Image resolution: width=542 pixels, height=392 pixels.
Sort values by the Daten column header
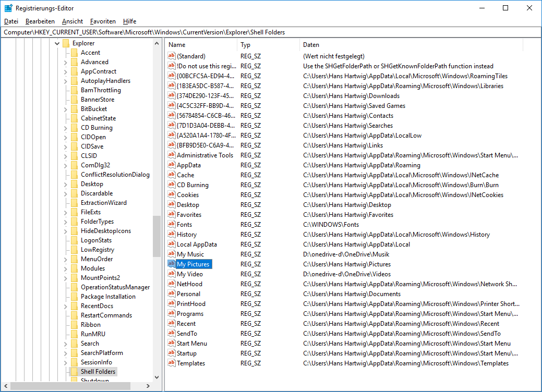pos(412,44)
